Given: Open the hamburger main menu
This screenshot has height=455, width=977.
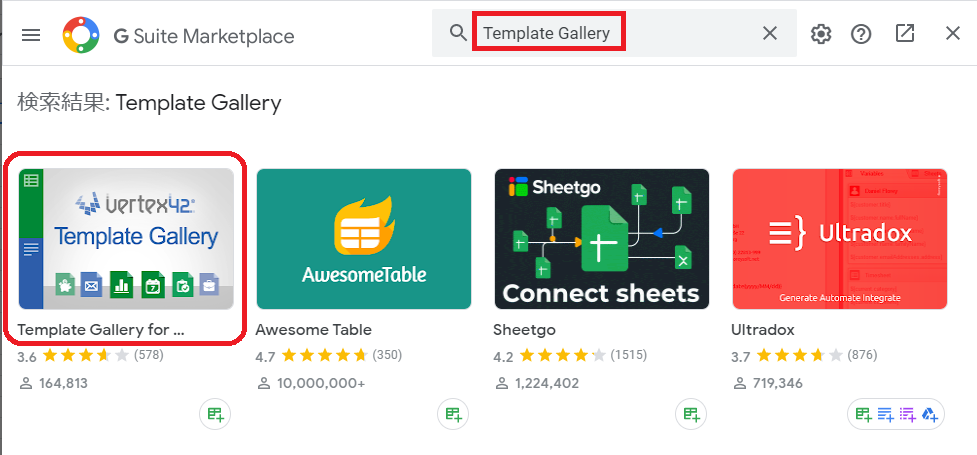Looking at the screenshot, I should 31,35.
